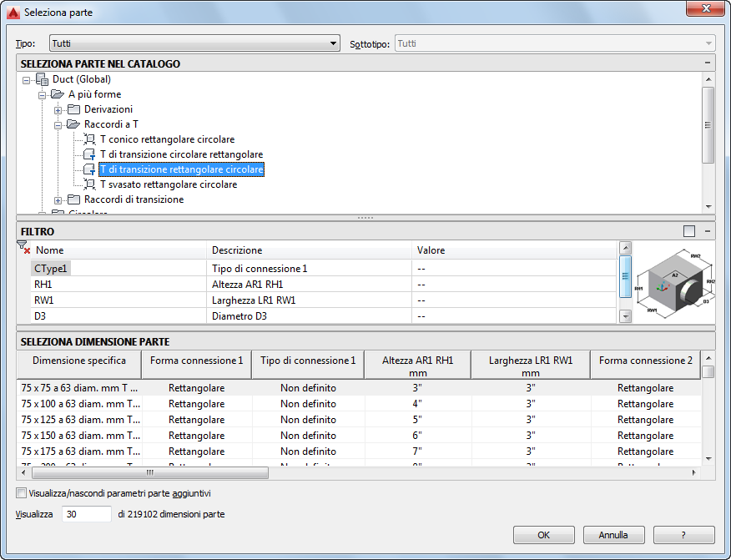The image size is (731, 560).
Task: Minimize the FILTRO section with the dash
Action: (x=708, y=231)
